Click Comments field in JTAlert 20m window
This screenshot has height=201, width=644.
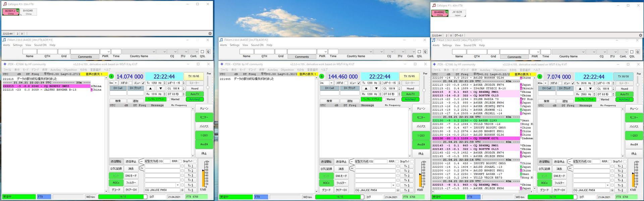coord(85,52)
